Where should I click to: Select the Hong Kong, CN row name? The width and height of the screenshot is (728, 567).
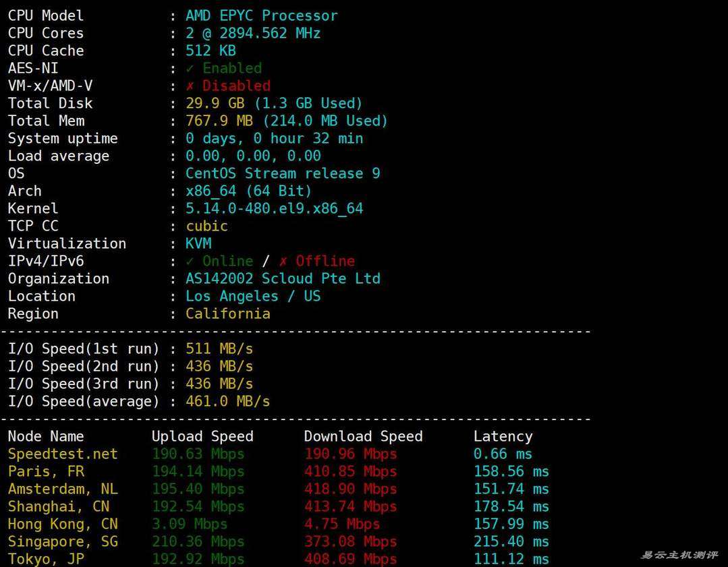(x=63, y=524)
